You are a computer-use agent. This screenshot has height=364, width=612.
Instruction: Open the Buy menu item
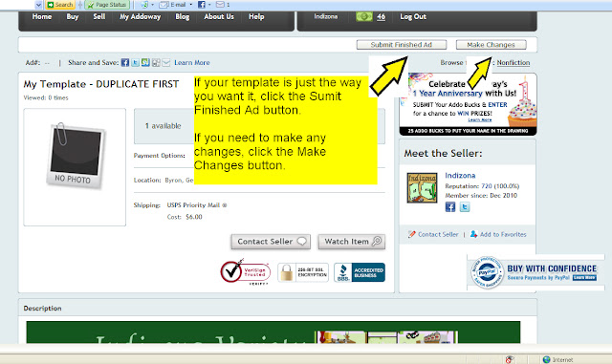73,17
